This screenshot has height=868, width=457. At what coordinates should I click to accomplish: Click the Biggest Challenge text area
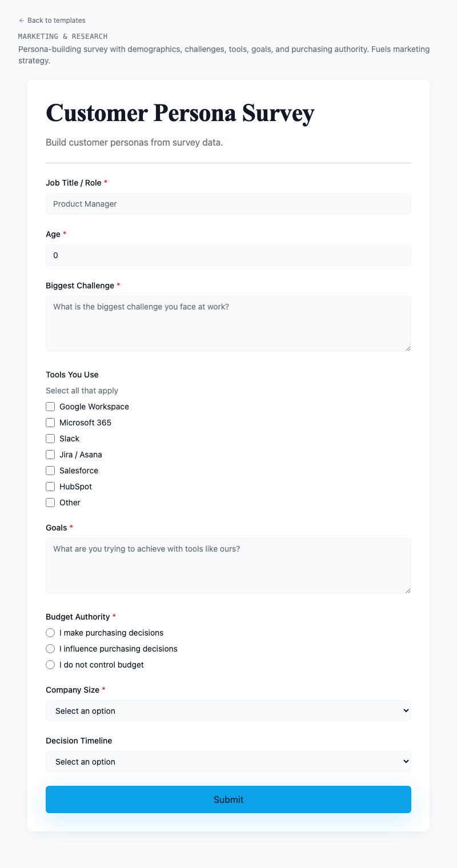point(228,323)
